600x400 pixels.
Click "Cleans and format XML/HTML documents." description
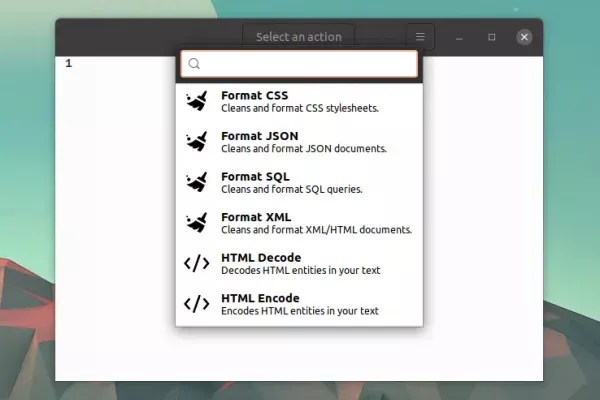[316, 230]
